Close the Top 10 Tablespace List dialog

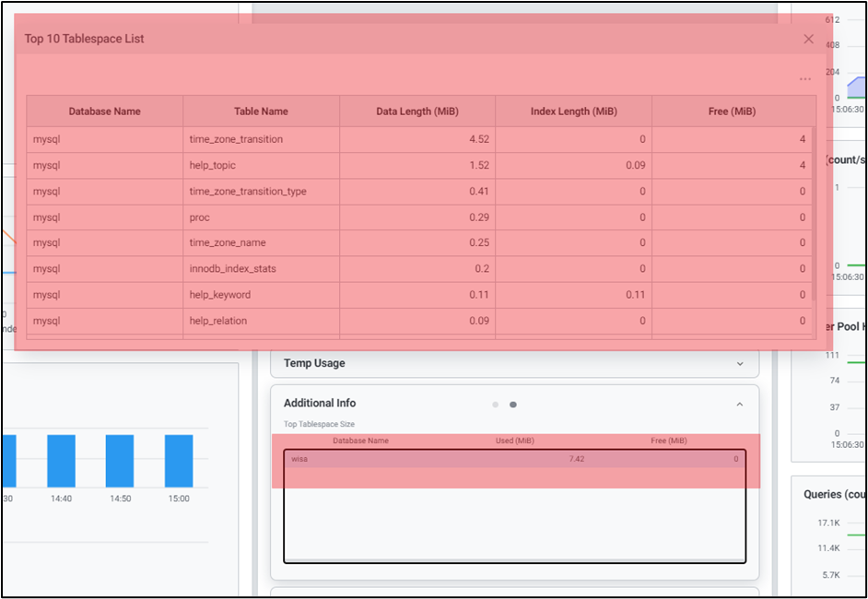pos(808,39)
